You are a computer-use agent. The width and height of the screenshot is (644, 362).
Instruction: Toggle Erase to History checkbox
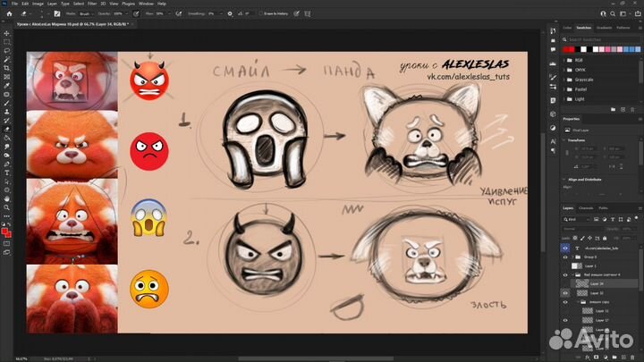(261, 13)
